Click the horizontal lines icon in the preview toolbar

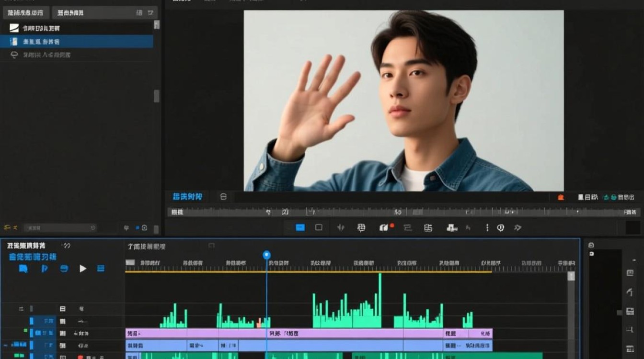tap(408, 228)
